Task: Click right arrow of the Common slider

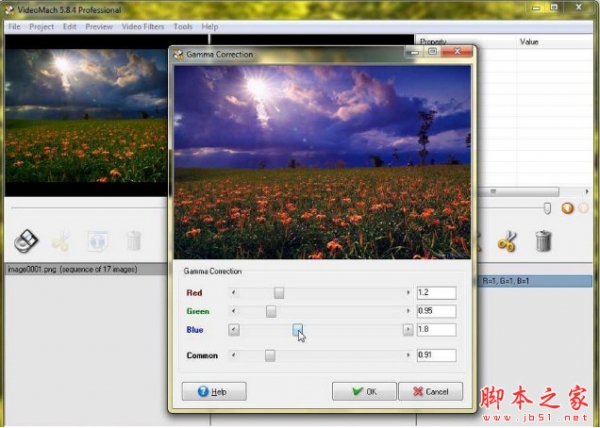Action: 408,355
